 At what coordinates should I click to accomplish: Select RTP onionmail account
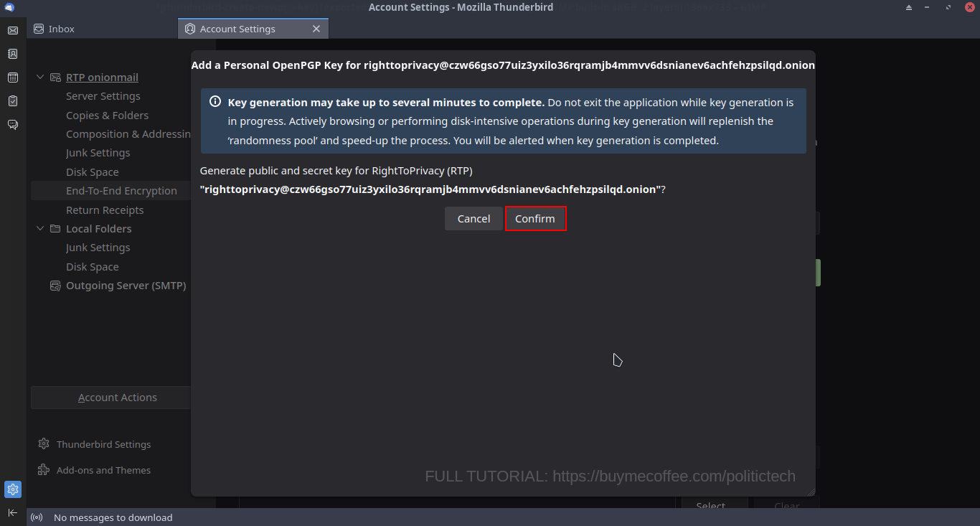102,78
